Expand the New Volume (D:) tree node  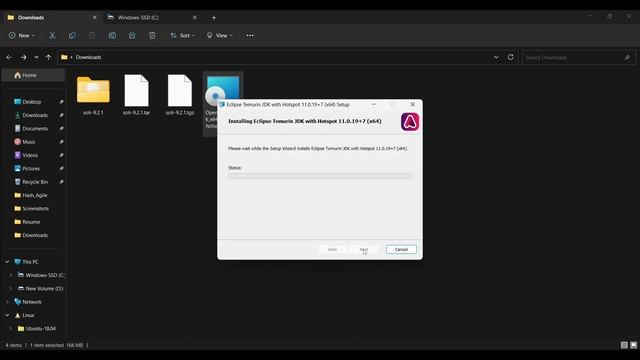pyautogui.click(x=11, y=289)
